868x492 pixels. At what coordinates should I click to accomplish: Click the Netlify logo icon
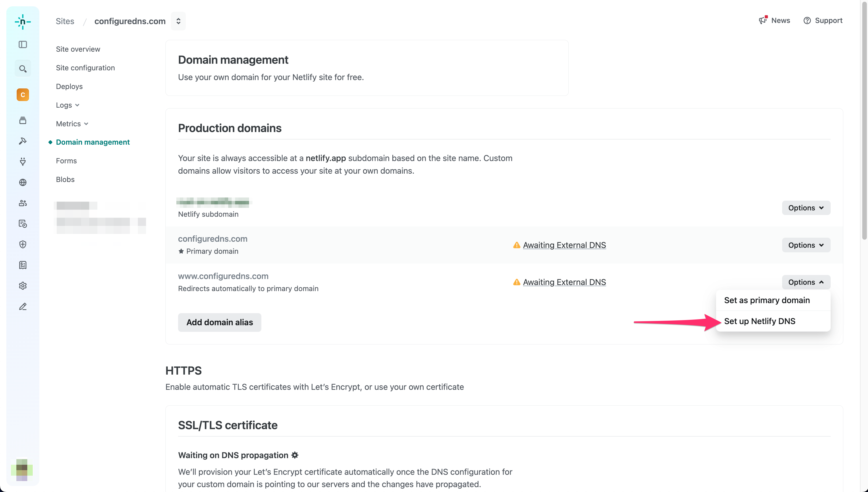pyautogui.click(x=23, y=22)
